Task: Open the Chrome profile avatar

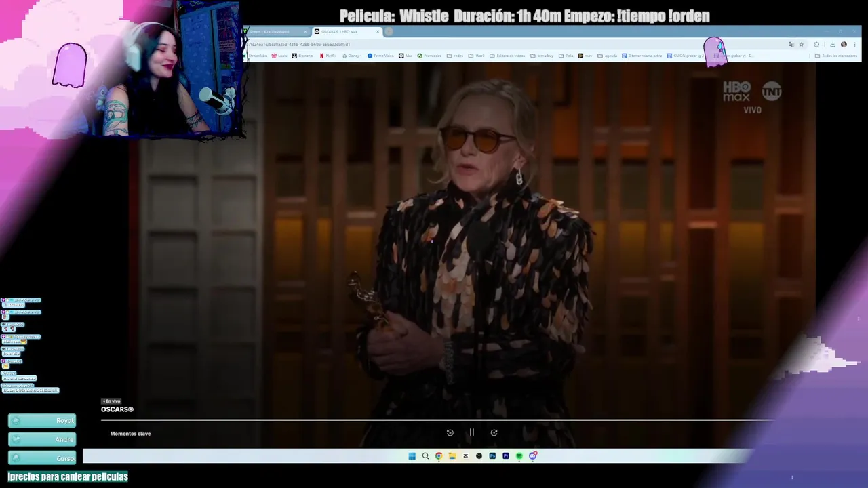Action: click(844, 45)
